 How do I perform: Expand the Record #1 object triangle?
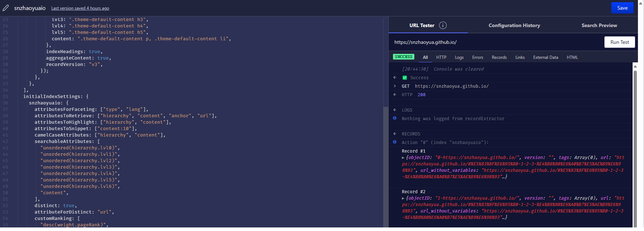[403, 158]
